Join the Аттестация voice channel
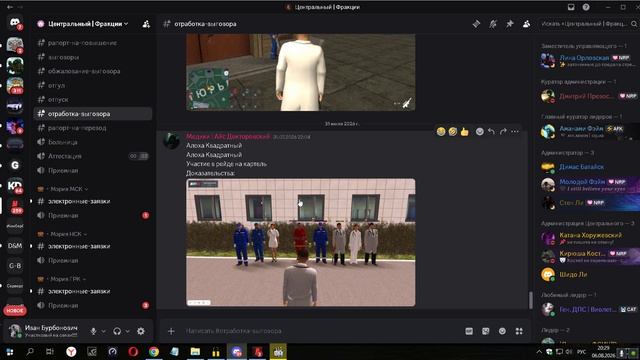The image size is (640, 360). pos(93,156)
